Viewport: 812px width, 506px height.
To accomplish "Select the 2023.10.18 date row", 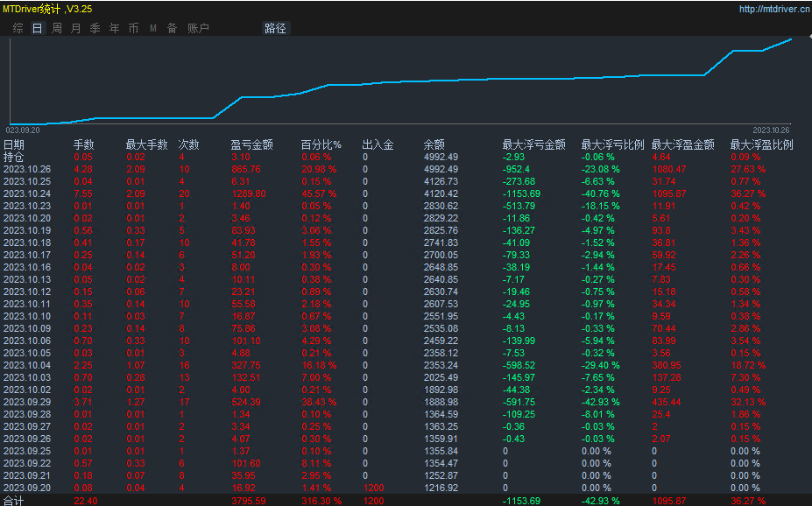I will (x=27, y=242).
